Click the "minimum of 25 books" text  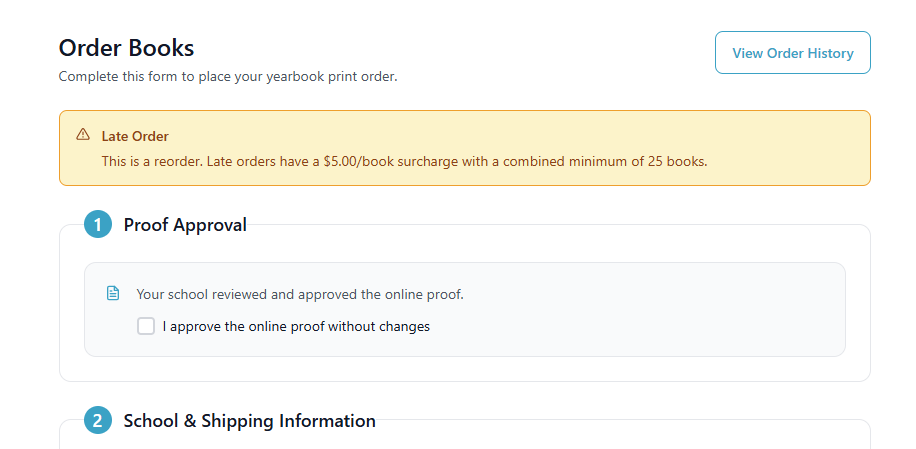[641, 161]
